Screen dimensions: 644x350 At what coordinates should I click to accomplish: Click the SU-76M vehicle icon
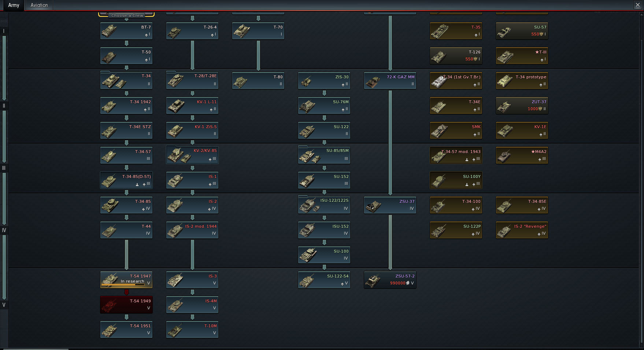pyautogui.click(x=307, y=106)
